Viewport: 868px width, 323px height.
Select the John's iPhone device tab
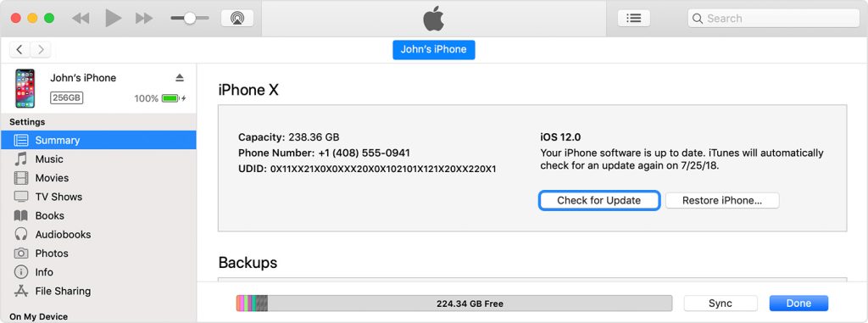tap(433, 49)
